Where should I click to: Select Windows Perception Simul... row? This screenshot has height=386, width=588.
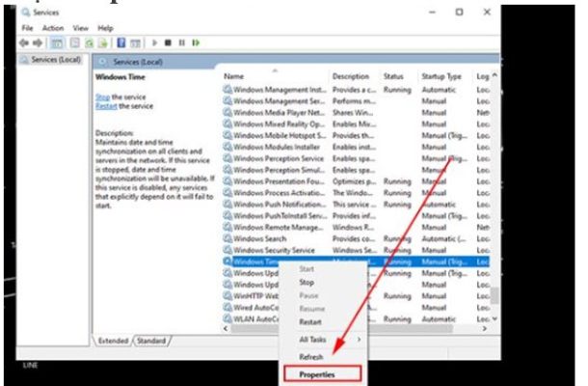click(x=357, y=170)
